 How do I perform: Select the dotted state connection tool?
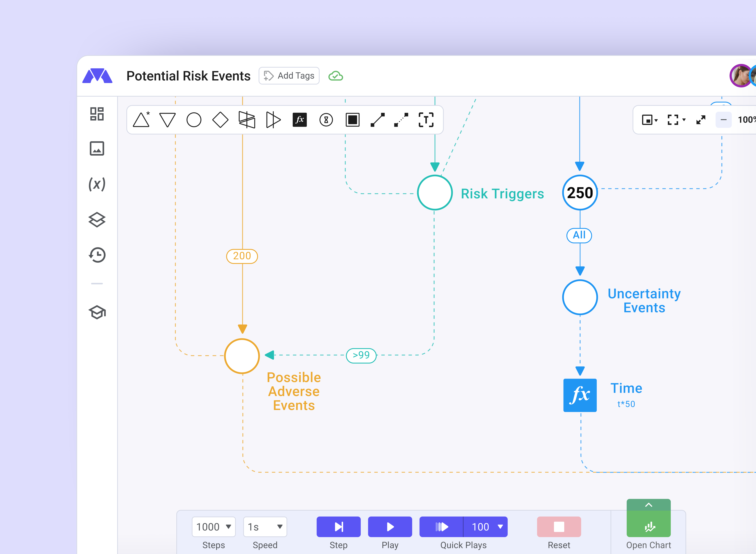click(401, 120)
